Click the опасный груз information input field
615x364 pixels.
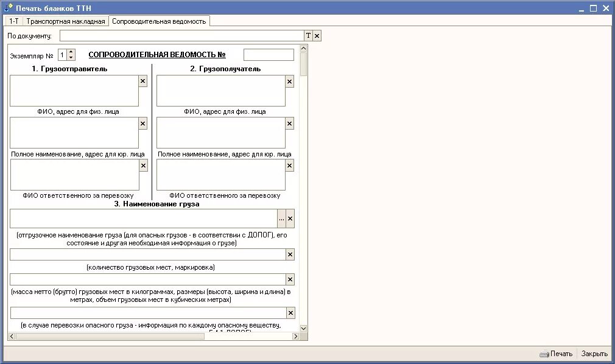(x=148, y=313)
